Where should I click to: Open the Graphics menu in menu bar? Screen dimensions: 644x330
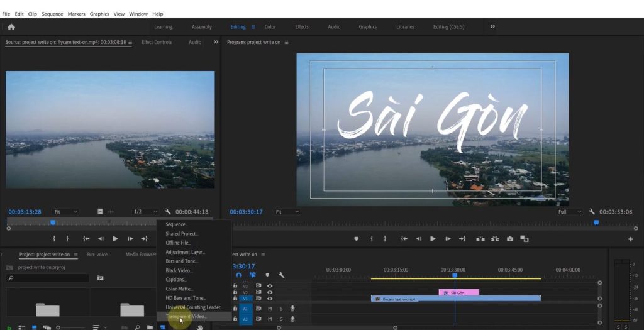99,14
